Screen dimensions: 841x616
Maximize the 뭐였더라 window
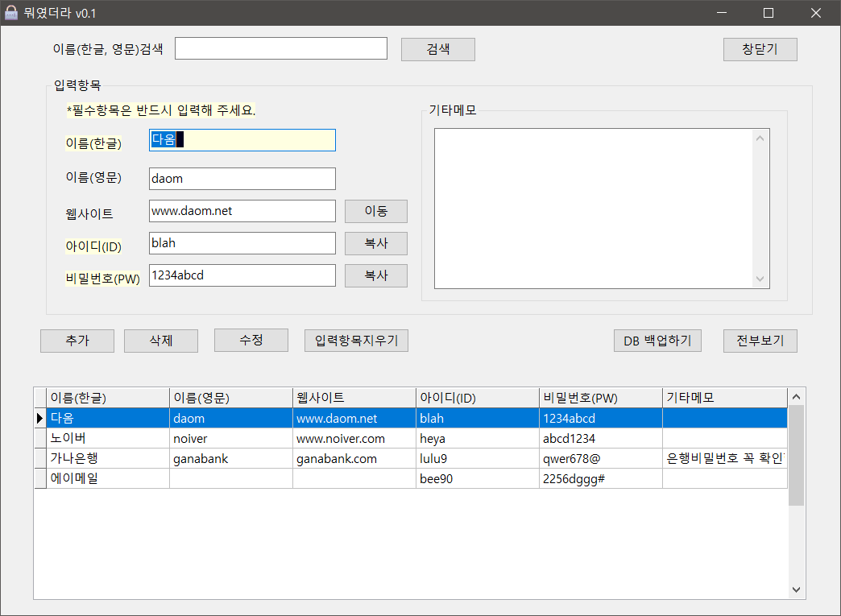coord(768,13)
